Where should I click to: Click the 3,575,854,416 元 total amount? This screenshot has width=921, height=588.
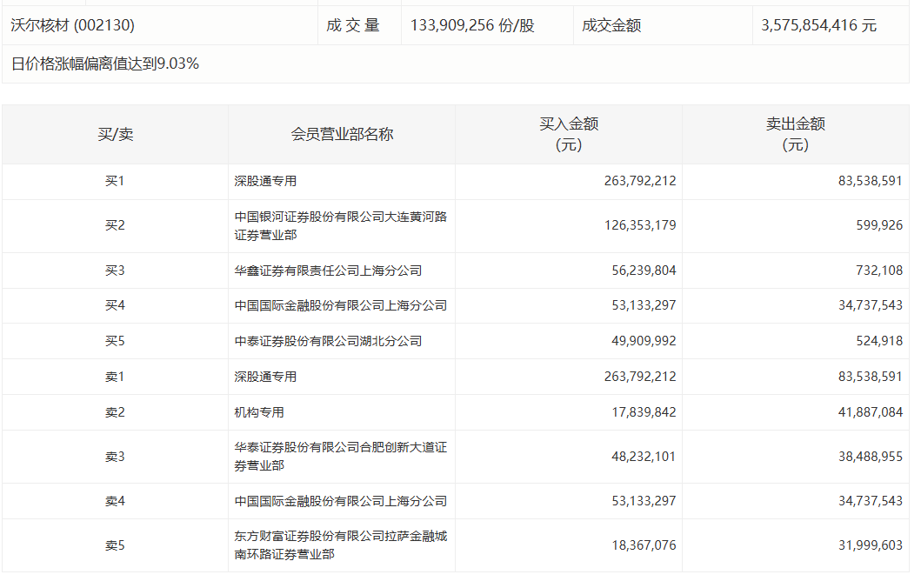818,25
